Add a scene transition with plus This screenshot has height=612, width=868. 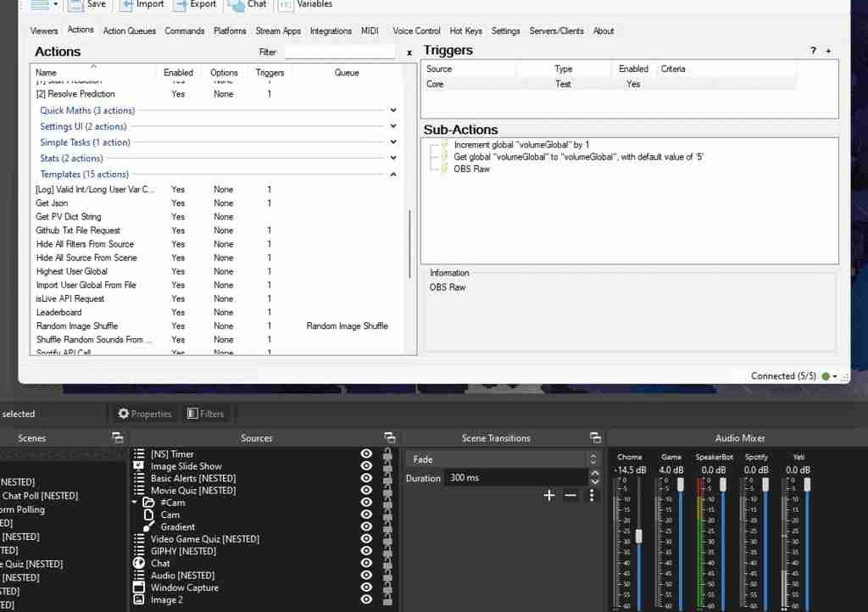(548, 495)
